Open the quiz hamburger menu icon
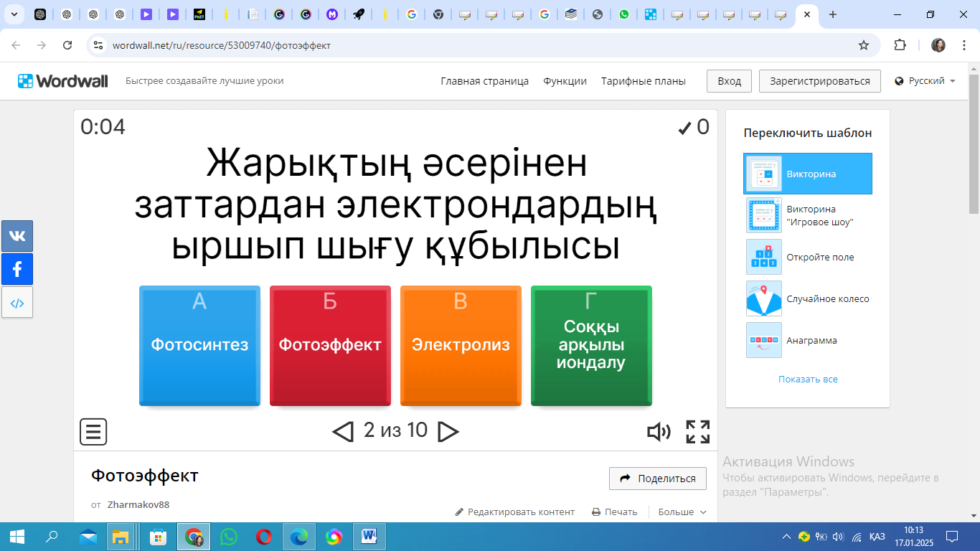Screen dimensions: 980x551 (x=93, y=432)
